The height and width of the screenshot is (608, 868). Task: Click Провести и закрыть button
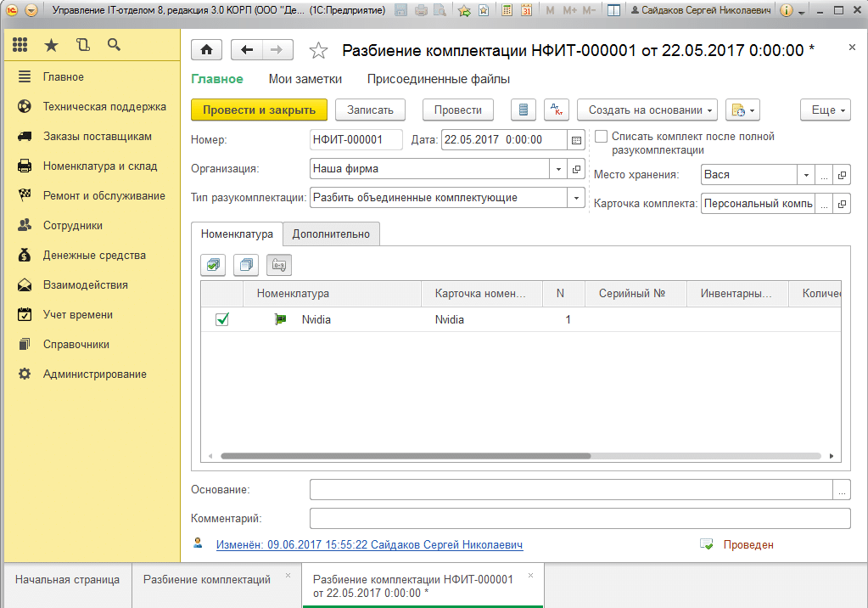pos(259,110)
